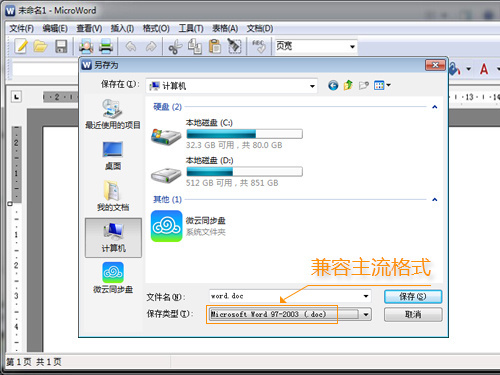The image size is (500, 375).
Task: Collapse the Hard Disks group
Action: [434, 107]
